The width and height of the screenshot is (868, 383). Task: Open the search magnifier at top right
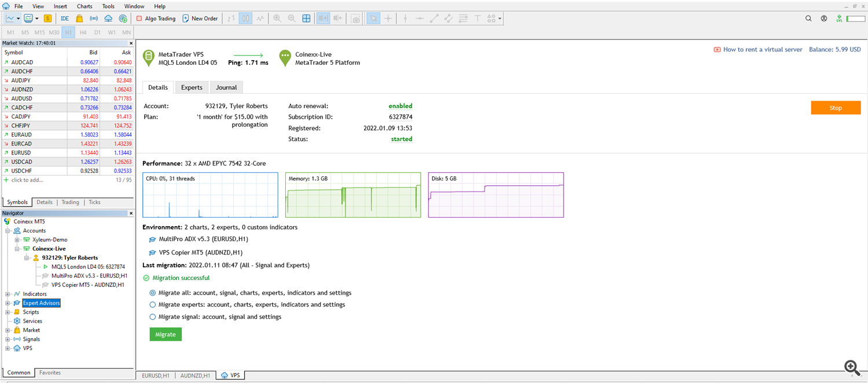pos(809,19)
